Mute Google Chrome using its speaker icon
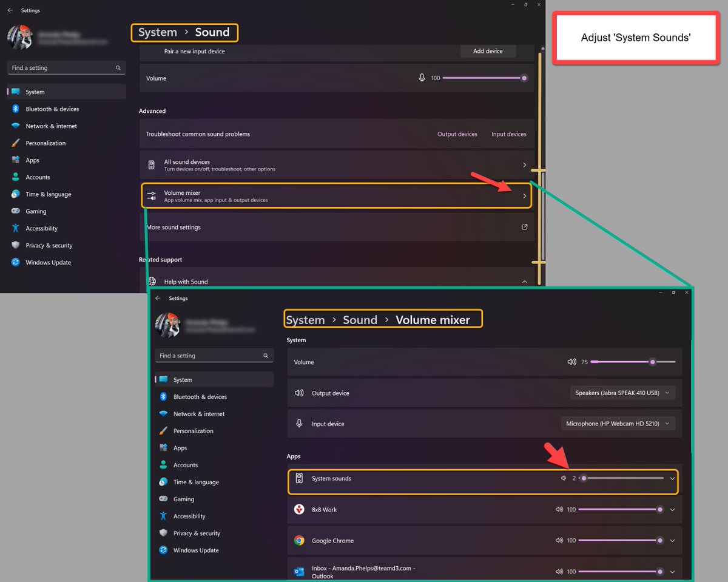 [559, 541]
